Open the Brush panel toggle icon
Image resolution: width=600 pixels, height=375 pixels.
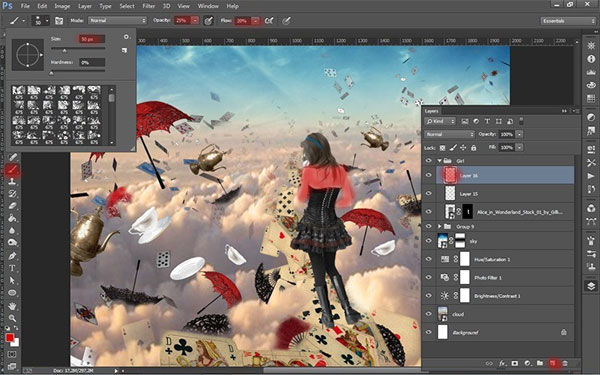pos(59,21)
